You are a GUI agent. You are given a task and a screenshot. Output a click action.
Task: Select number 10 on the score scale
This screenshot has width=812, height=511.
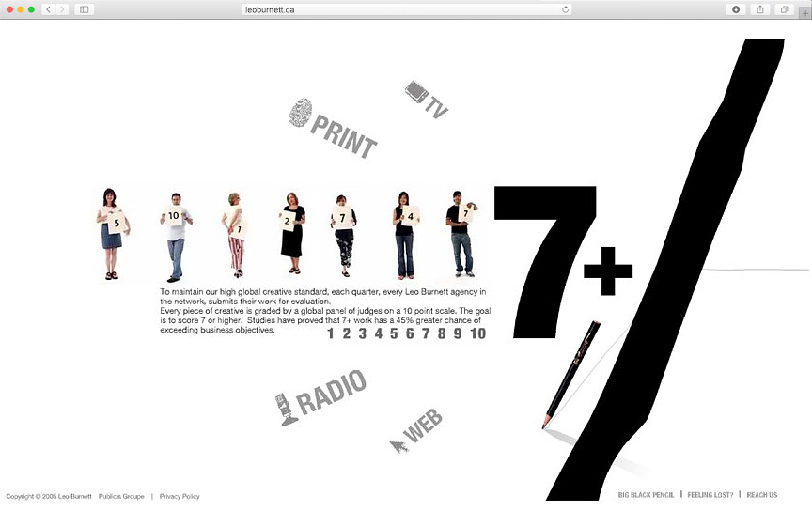click(478, 333)
